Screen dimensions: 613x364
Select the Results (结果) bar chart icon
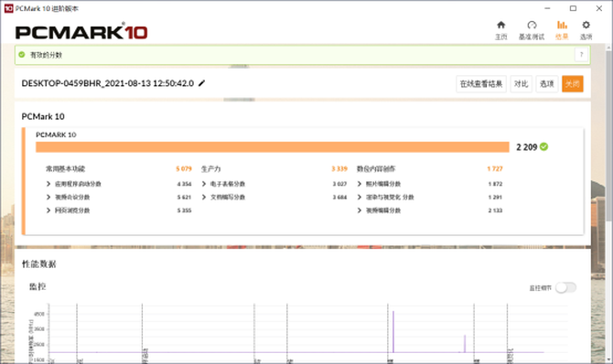pyautogui.click(x=562, y=25)
